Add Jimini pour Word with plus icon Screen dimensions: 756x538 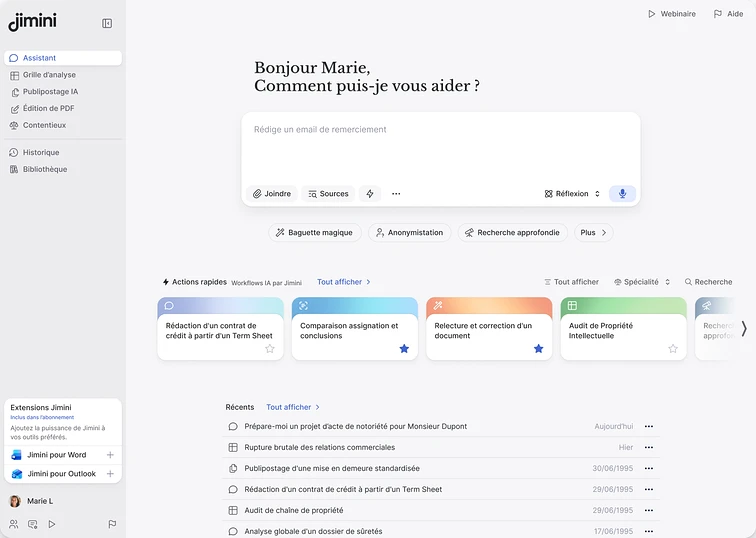click(x=110, y=455)
